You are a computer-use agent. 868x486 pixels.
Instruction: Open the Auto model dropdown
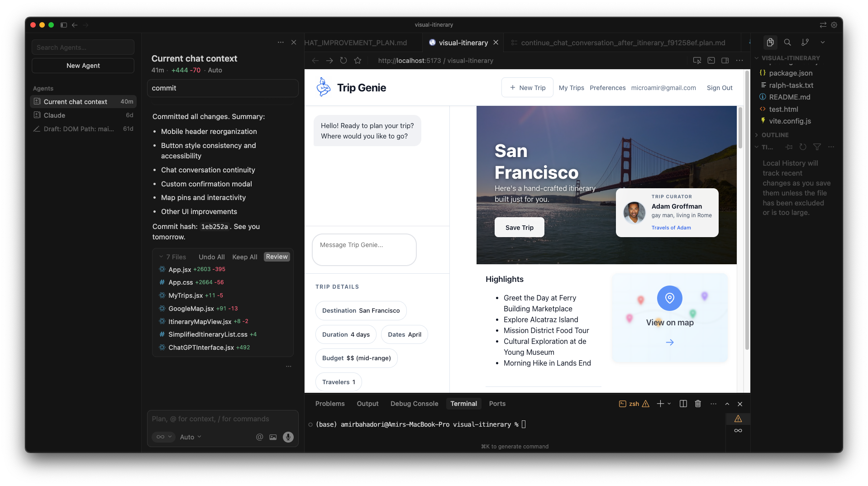[x=191, y=437]
